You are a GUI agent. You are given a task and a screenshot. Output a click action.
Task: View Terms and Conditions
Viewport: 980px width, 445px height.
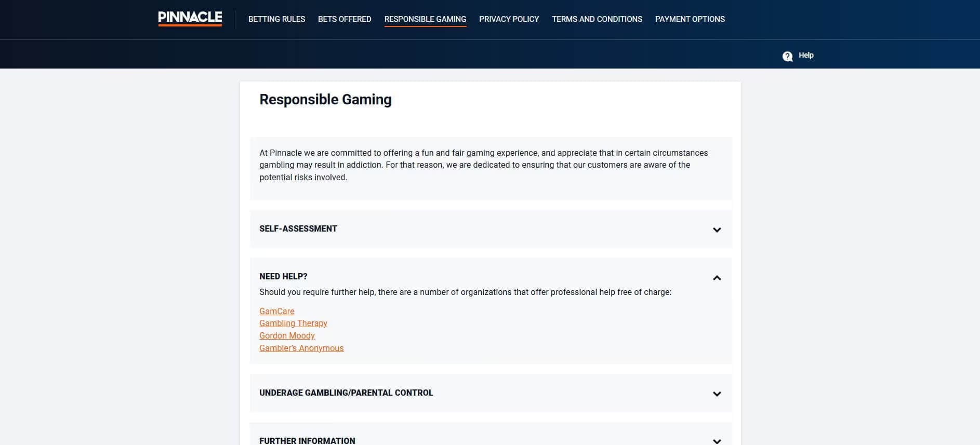click(597, 19)
